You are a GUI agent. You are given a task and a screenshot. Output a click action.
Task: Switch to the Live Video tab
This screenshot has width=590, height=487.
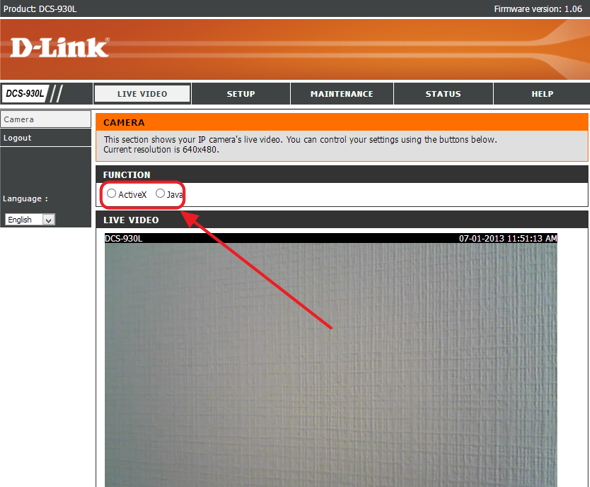(x=142, y=94)
